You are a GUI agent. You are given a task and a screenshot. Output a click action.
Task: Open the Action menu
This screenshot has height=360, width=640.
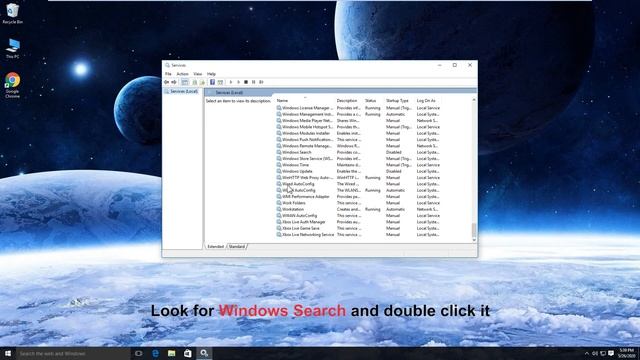click(182, 74)
